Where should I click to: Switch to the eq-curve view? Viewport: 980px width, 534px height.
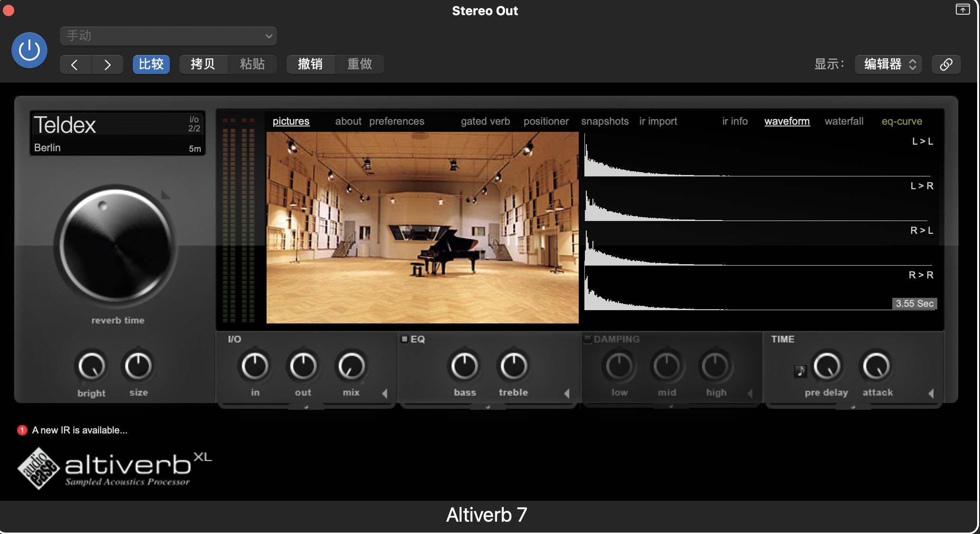(x=902, y=121)
